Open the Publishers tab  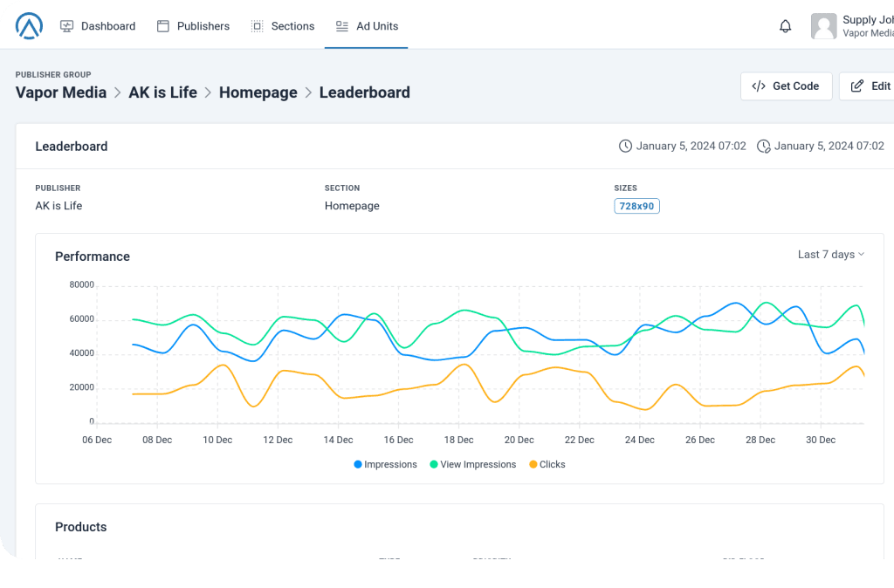point(193,26)
